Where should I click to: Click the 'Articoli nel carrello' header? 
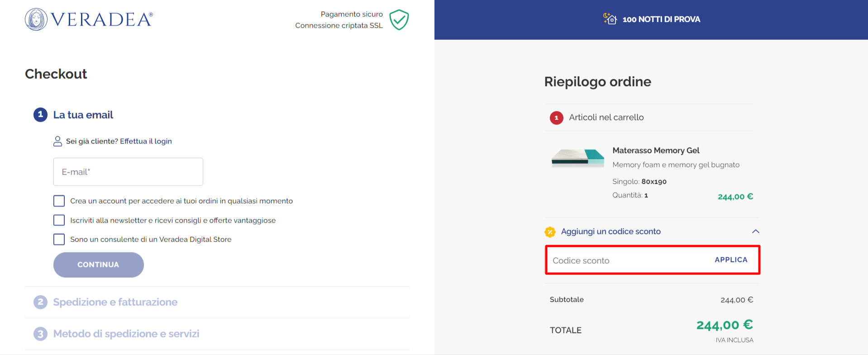606,118
